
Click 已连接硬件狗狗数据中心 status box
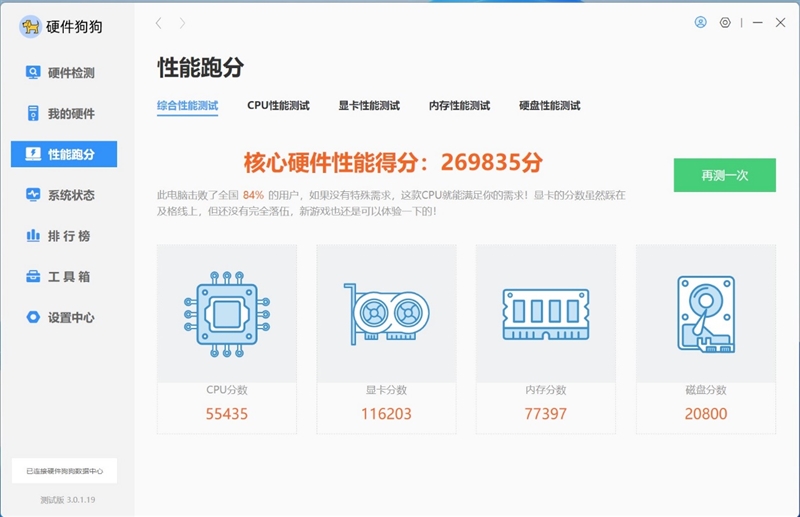click(64, 471)
